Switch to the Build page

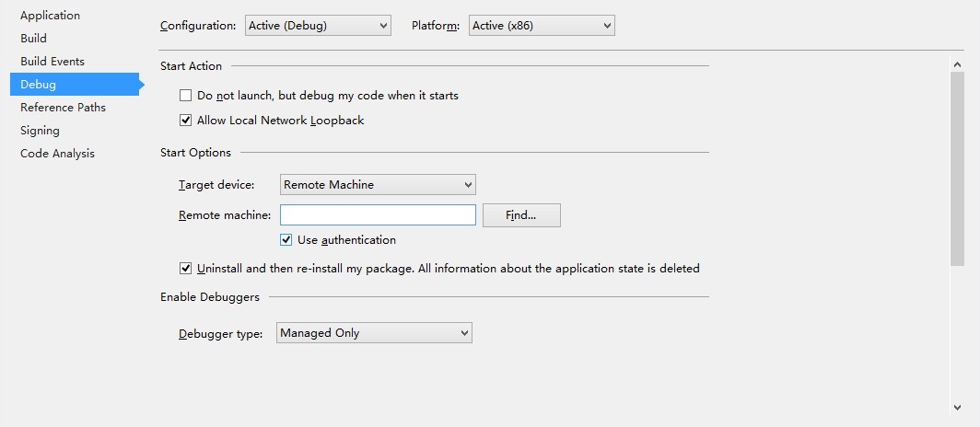coord(33,39)
